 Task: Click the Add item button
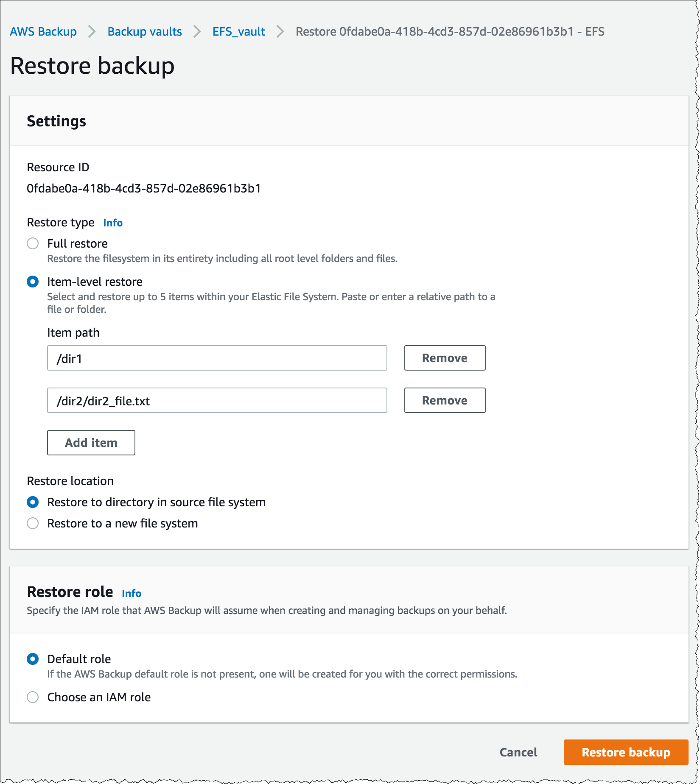[91, 443]
